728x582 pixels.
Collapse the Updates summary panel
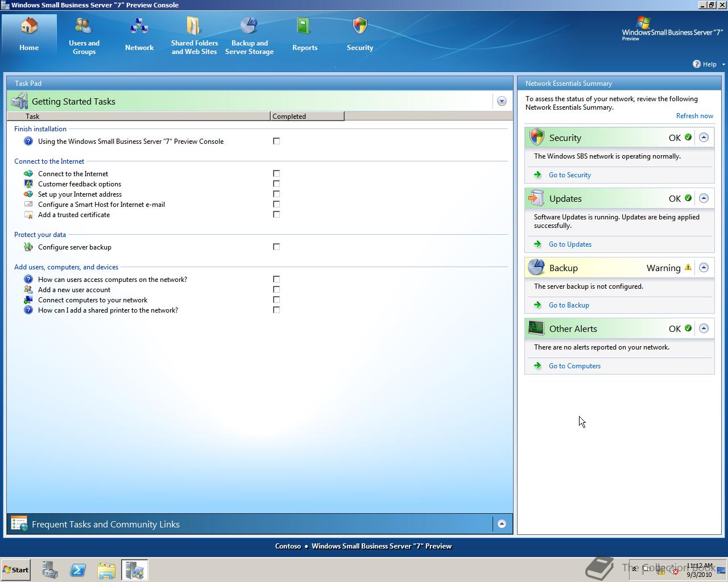click(704, 198)
